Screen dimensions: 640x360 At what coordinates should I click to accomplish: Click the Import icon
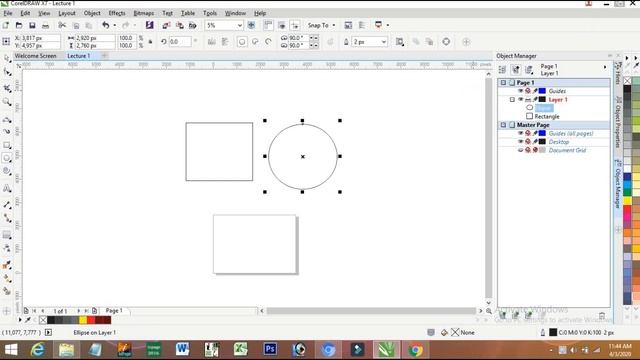[166, 25]
